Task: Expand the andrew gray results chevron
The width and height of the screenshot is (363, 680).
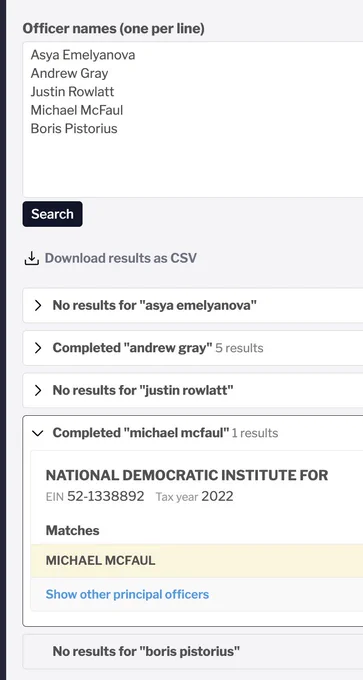Action: 38,348
